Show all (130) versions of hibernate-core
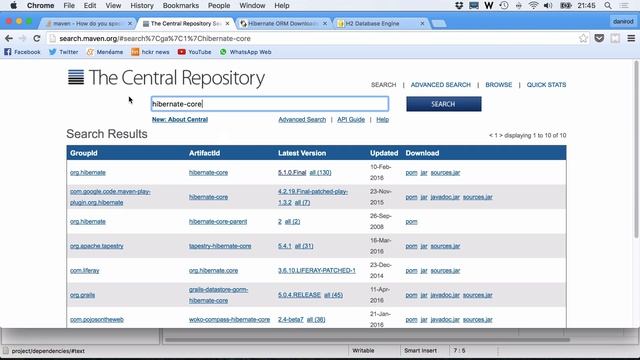Image resolution: width=640 pixels, height=360 pixels. click(x=320, y=173)
